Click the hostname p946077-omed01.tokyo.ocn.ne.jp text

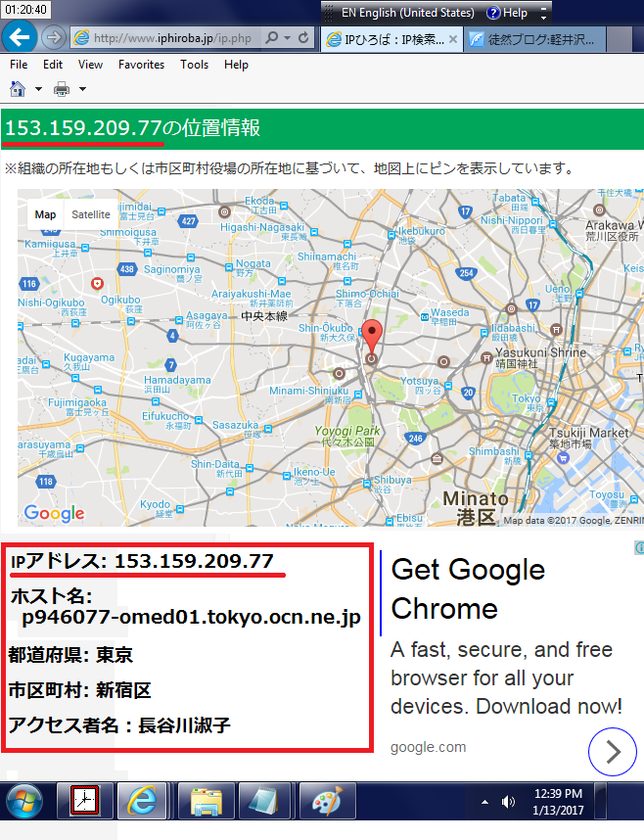191,617
